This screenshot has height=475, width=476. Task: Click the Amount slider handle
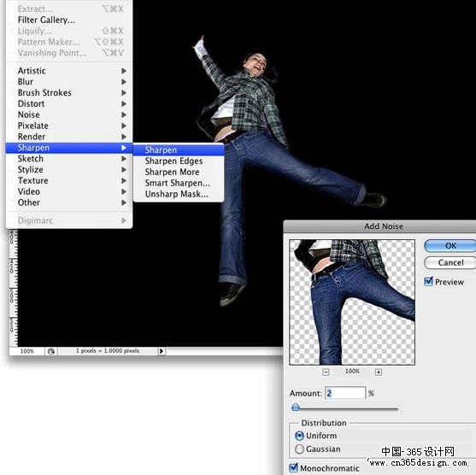click(296, 408)
